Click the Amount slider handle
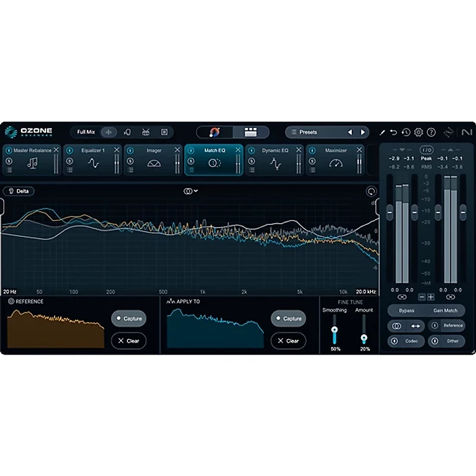 pos(364,338)
